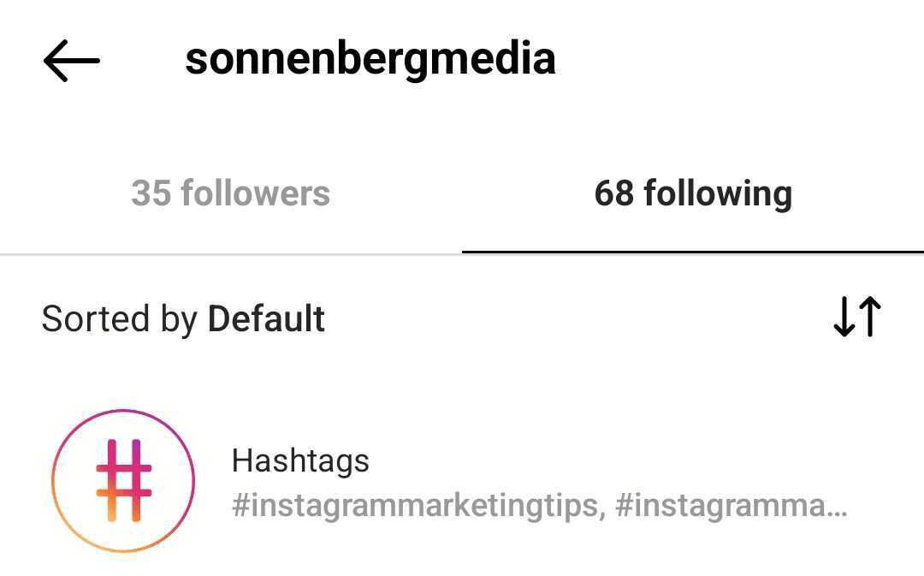Click the number 35 in the followers tab
The image size is (924, 576).
click(151, 193)
